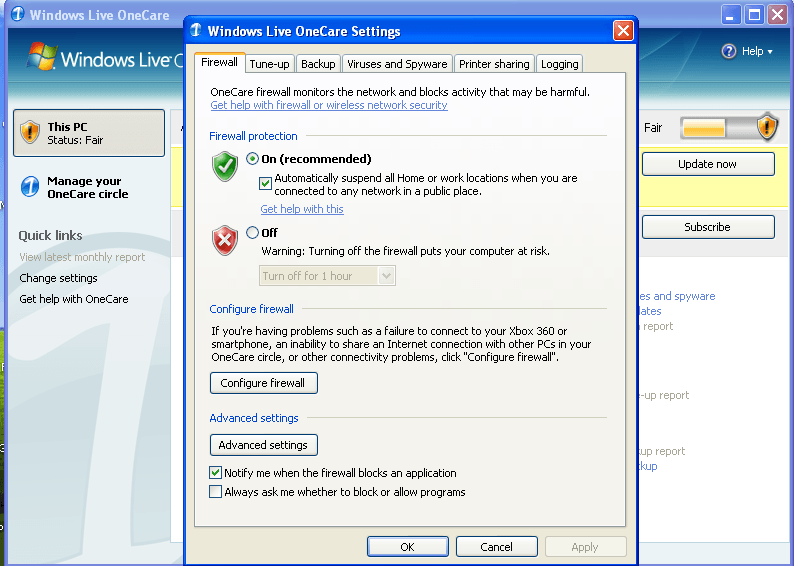794x566 pixels.
Task: Open Manage your OneCare circle
Action: coord(88,187)
